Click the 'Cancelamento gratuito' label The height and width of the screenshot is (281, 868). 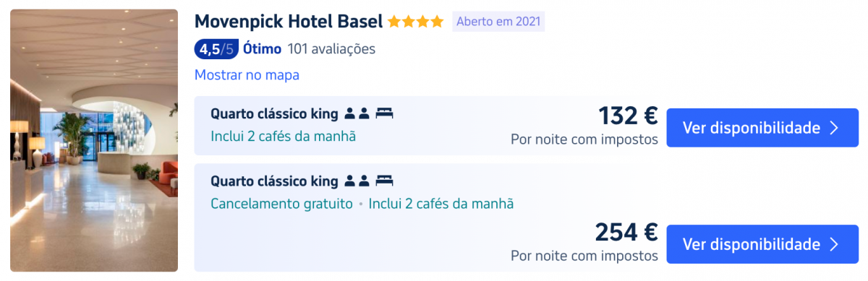(281, 204)
